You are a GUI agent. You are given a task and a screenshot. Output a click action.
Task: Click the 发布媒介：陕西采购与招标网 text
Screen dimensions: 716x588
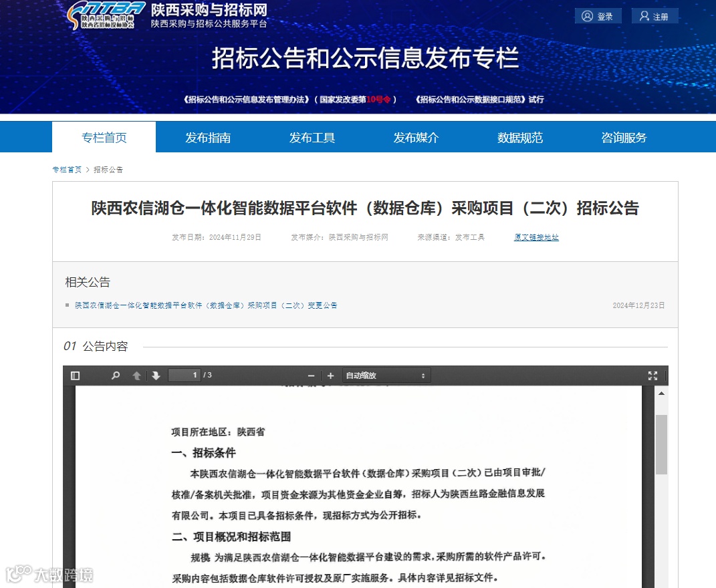click(x=340, y=237)
